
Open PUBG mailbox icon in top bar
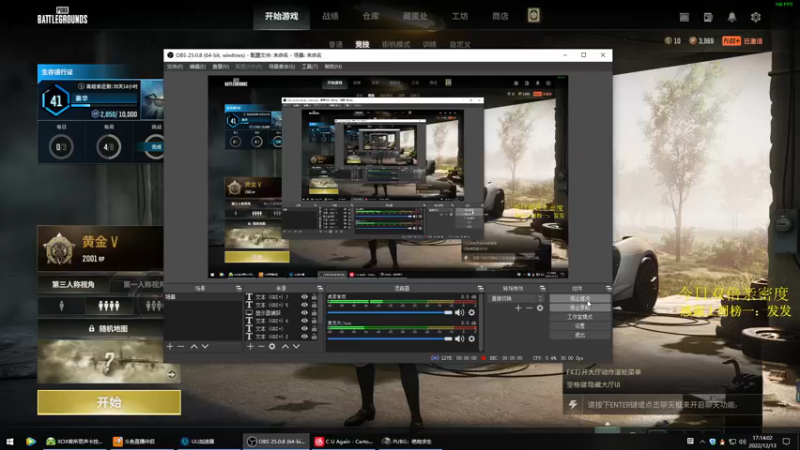(684, 17)
